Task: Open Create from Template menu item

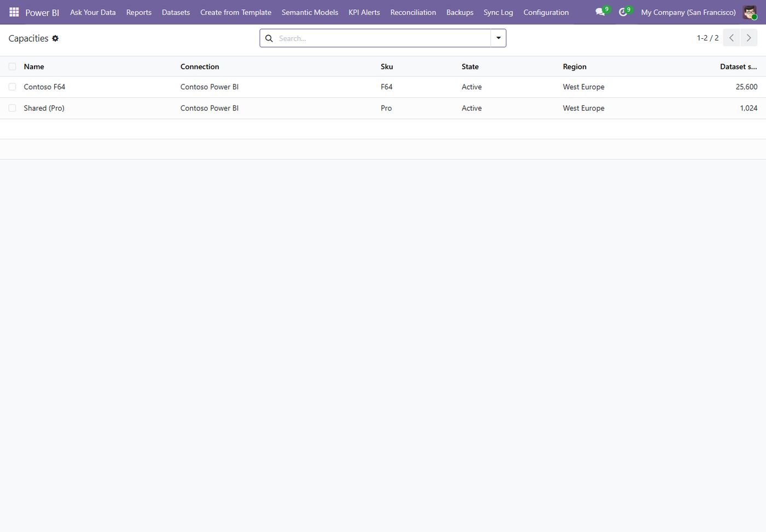Action: click(236, 12)
